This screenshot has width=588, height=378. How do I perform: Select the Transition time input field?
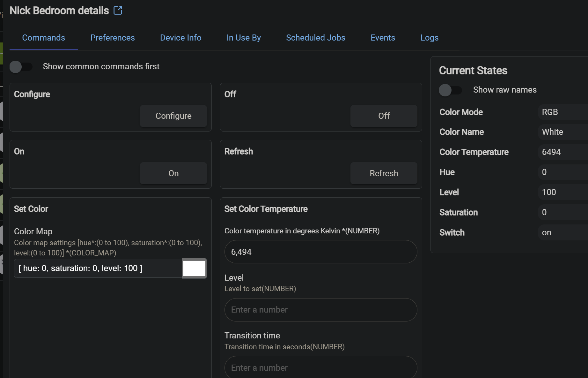pyautogui.click(x=320, y=367)
